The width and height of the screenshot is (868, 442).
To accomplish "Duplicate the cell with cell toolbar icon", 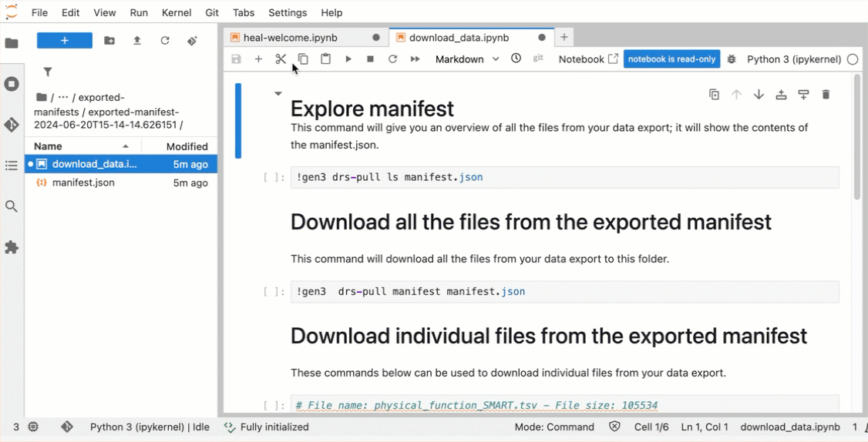I will (714, 95).
